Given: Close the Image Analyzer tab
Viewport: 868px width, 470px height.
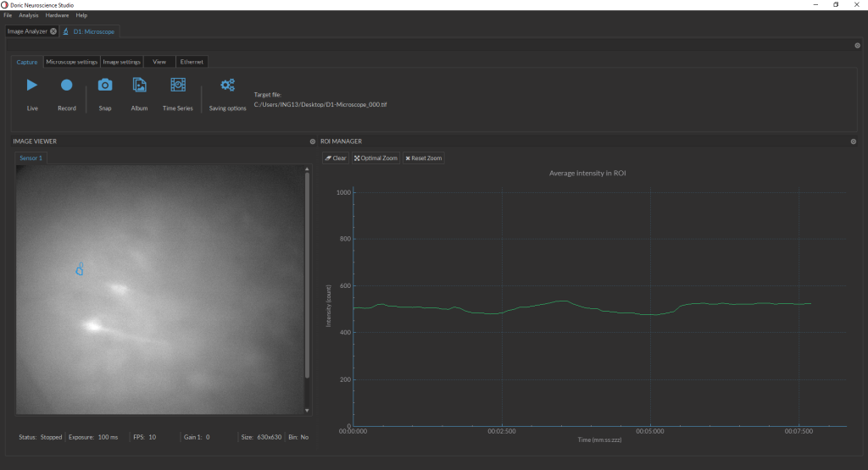Looking at the screenshot, I should [x=53, y=31].
